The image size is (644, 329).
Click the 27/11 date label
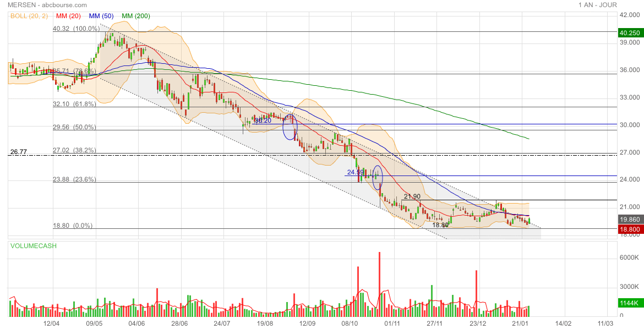pyautogui.click(x=435, y=323)
